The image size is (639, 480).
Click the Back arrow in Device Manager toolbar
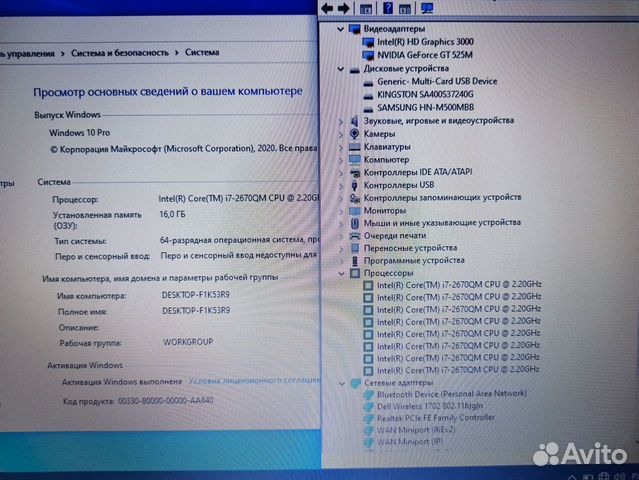click(328, 7)
